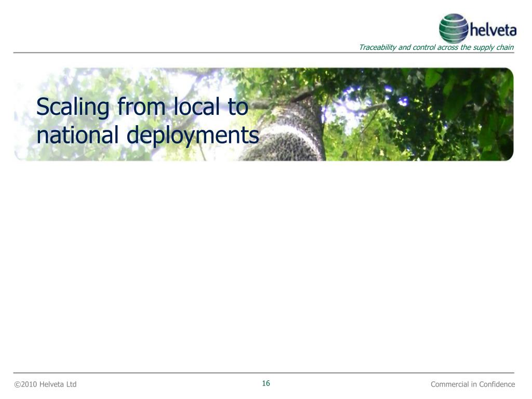The height and width of the screenshot is (399, 532).
Task: Click the '©2010 Helveta Ltd' footer text
Action: coord(46,384)
